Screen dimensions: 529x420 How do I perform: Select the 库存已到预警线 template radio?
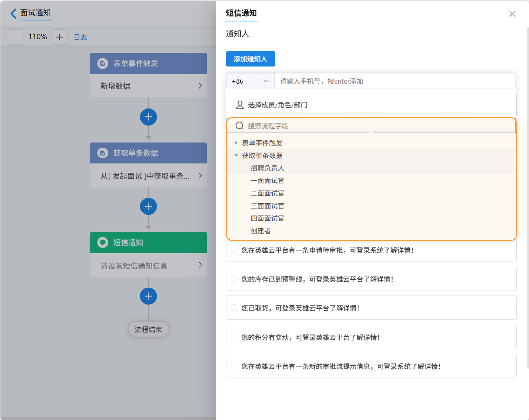tap(234, 279)
